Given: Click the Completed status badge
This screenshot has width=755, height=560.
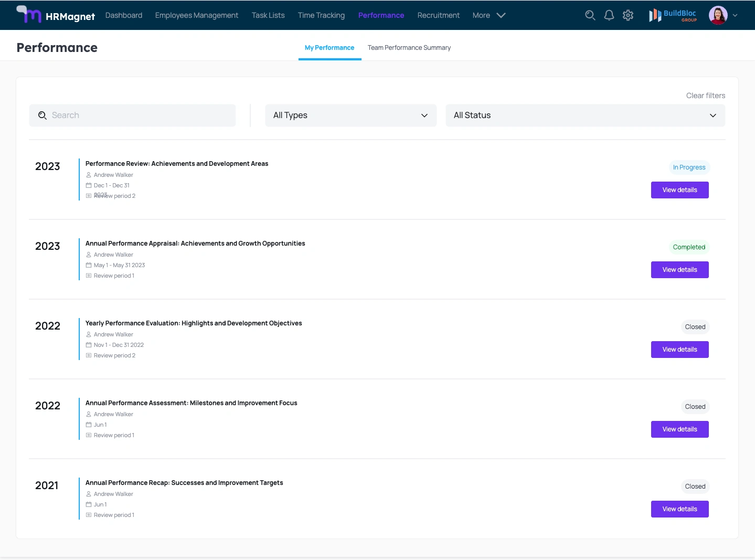Looking at the screenshot, I should (689, 247).
